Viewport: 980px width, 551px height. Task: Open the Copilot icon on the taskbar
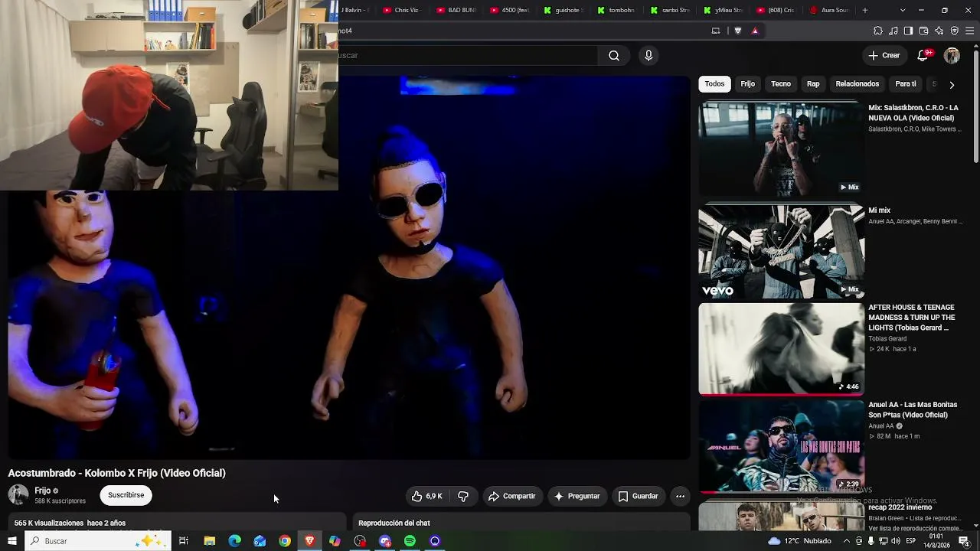[x=335, y=541]
